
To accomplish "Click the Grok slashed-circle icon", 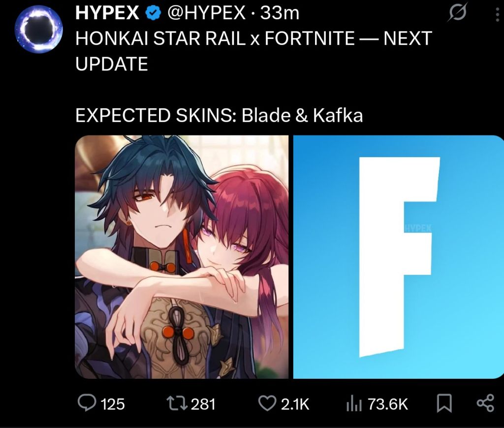I will coord(457,14).
